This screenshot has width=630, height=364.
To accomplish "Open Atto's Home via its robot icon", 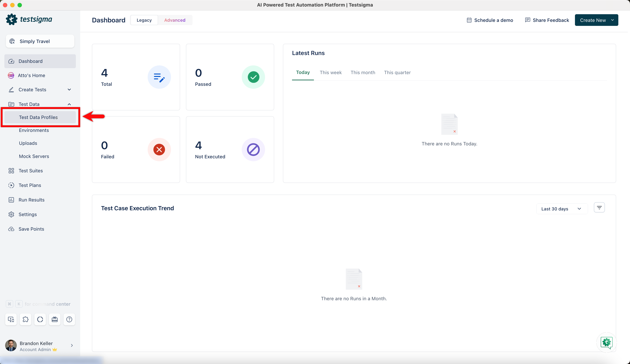I will pyautogui.click(x=11, y=75).
